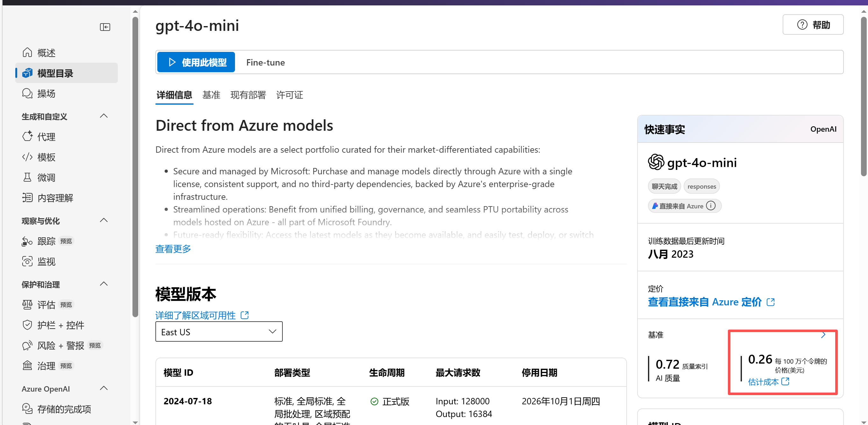Click the 代理 agents icon
The width and height of the screenshot is (868, 425).
click(x=27, y=136)
